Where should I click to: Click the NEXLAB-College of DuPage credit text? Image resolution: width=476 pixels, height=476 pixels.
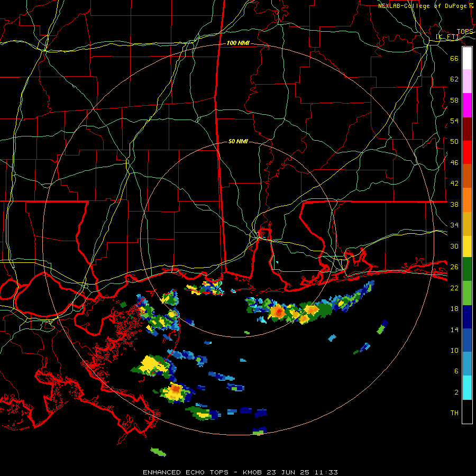426,6
